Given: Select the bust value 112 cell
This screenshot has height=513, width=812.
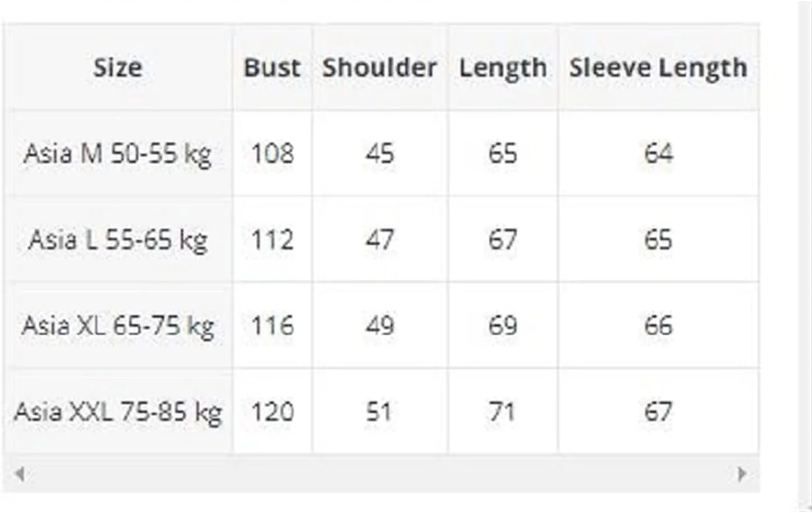Looking at the screenshot, I should (x=272, y=240).
